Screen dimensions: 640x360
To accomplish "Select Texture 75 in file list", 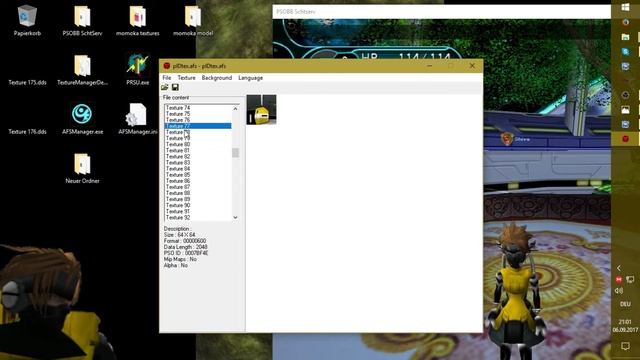I will point(198,114).
